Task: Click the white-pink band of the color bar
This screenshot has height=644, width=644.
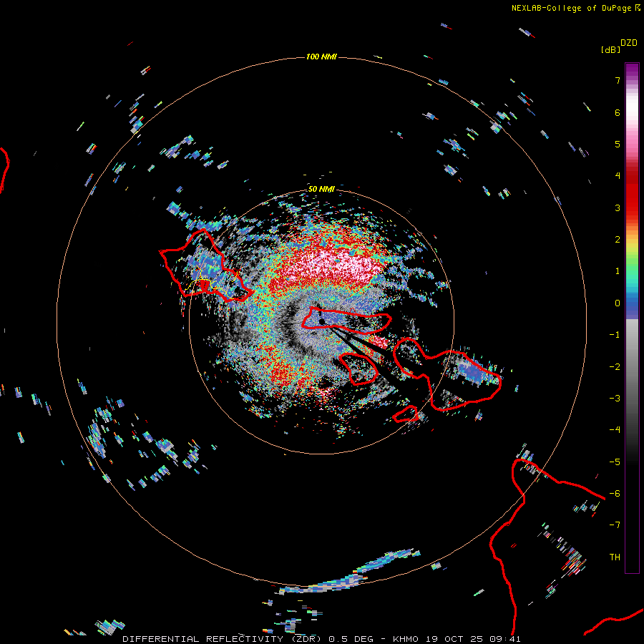Action: coord(632,113)
